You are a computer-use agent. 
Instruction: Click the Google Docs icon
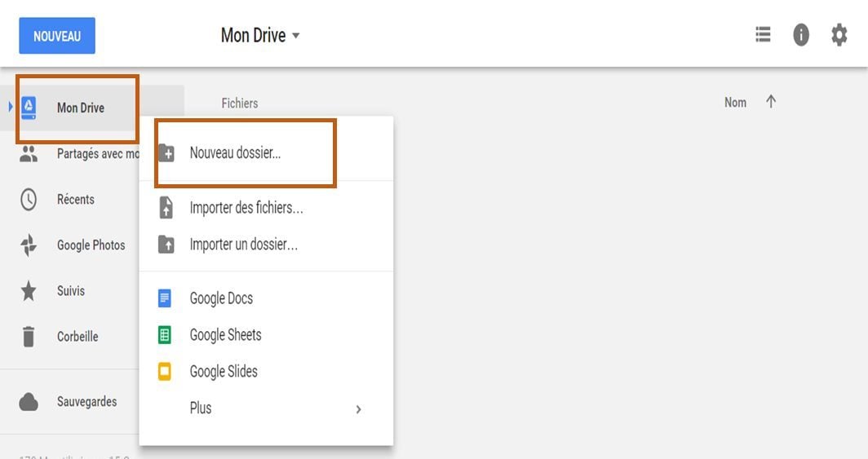click(x=165, y=298)
